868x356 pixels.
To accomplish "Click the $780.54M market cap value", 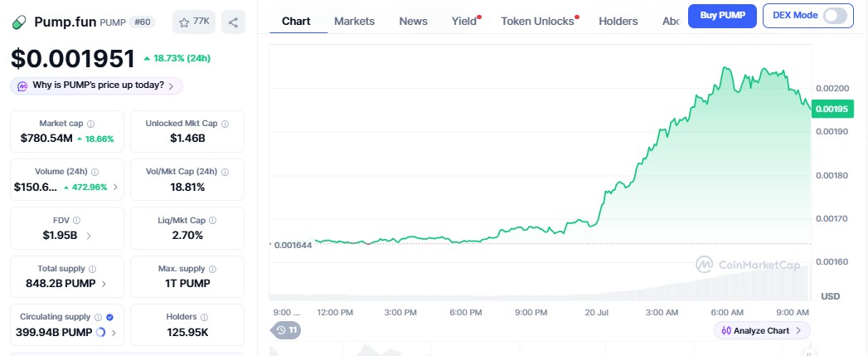I will click(x=46, y=138).
